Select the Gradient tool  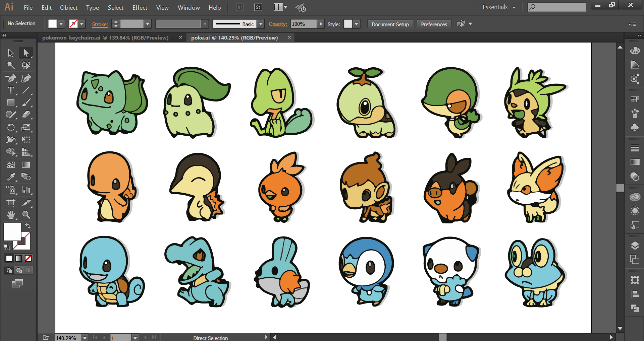pos(26,164)
